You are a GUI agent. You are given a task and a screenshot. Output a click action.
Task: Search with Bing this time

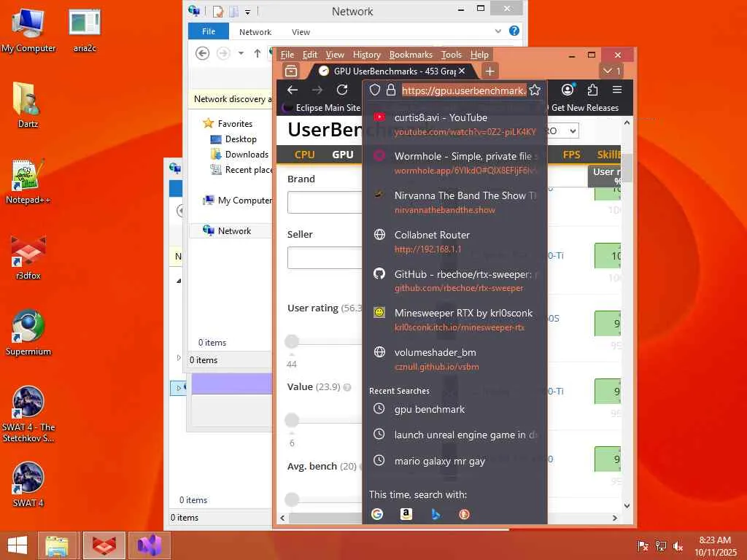pyautogui.click(x=436, y=514)
